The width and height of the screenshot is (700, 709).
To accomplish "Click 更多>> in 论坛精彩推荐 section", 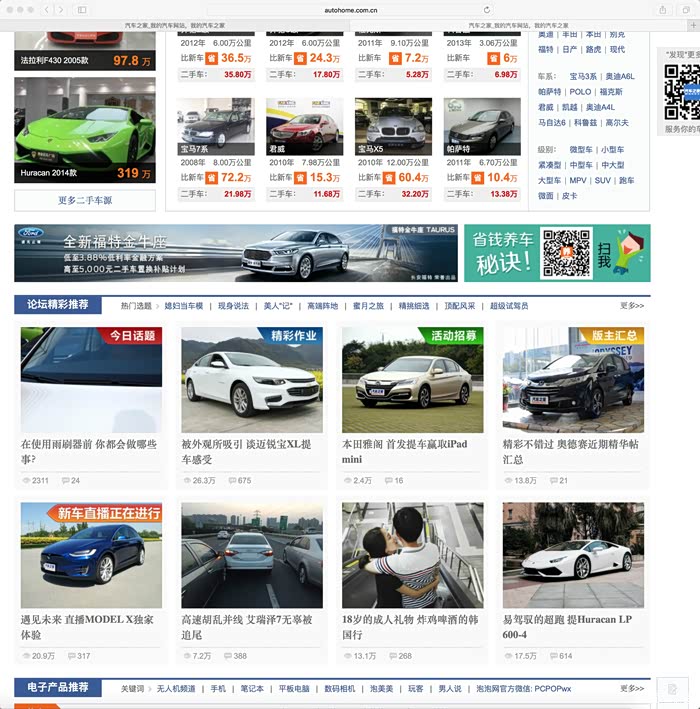I will point(632,306).
